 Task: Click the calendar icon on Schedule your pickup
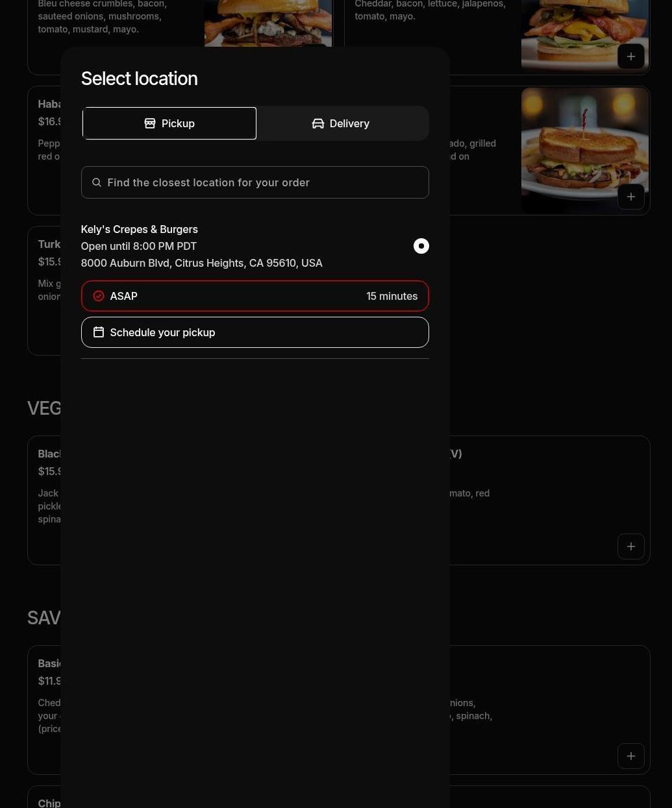coord(99,332)
